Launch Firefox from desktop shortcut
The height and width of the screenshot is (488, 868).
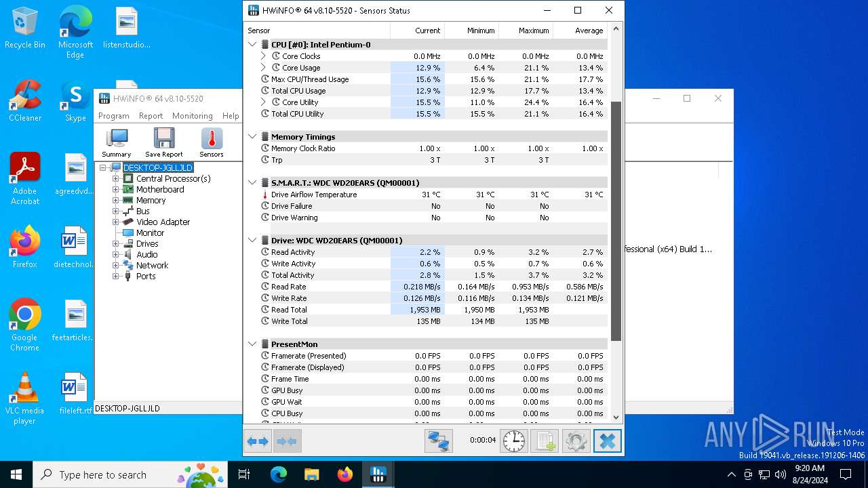(25, 247)
